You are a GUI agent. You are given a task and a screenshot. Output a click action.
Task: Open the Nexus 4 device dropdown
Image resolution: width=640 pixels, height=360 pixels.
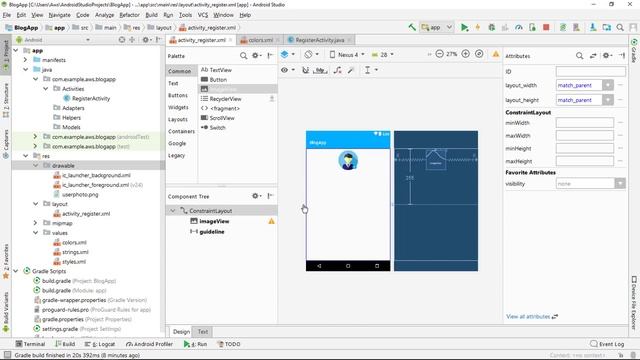click(347, 54)
